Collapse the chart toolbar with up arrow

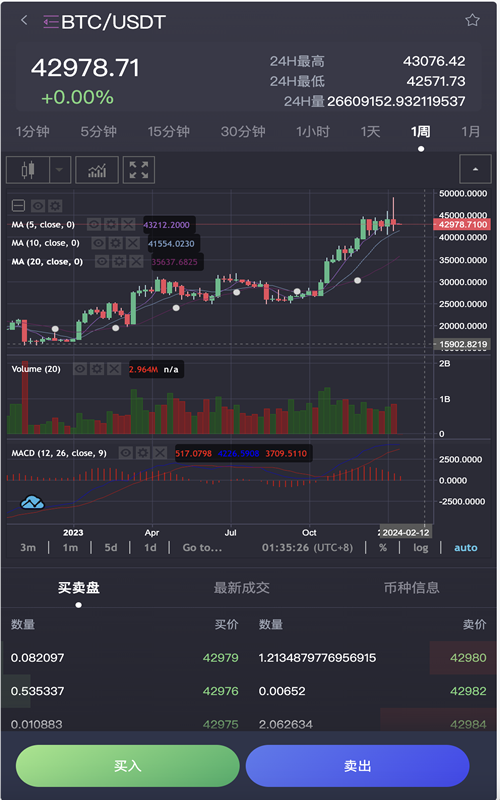(x=476, y=169)
